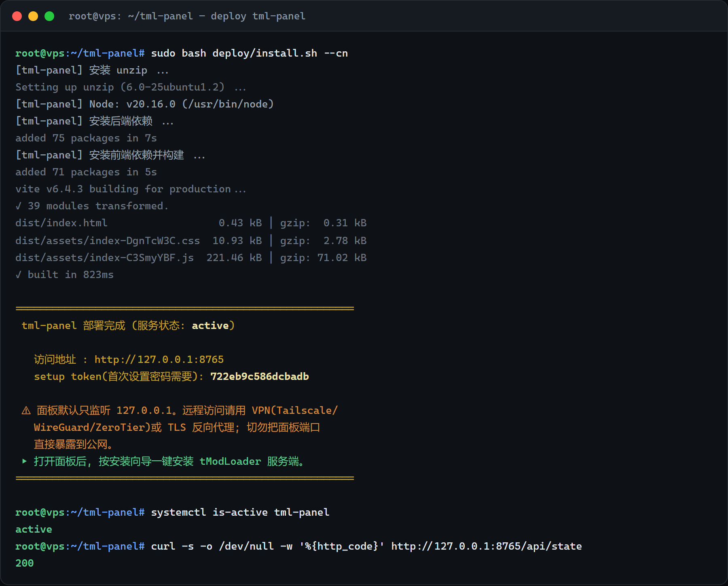The height and width of the screenshot is (586, 728).
Task: Click 'built in 823ms' line
Action: coord(65,275)
